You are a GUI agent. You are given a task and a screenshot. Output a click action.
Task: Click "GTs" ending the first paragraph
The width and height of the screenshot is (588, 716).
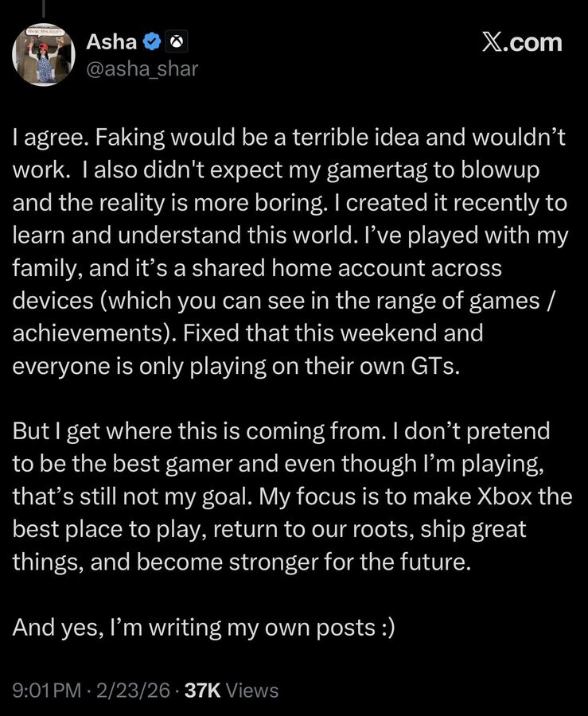[x=429, y=366]
